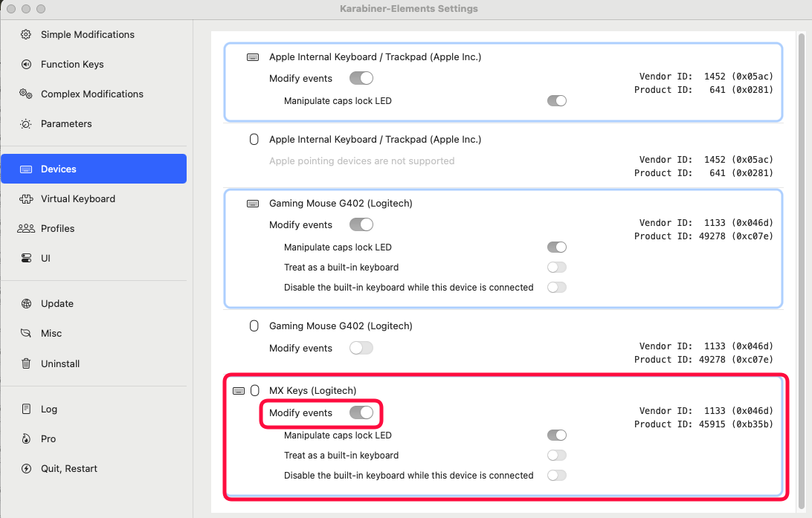Open the Uninstall section

(x=94, y=363)
